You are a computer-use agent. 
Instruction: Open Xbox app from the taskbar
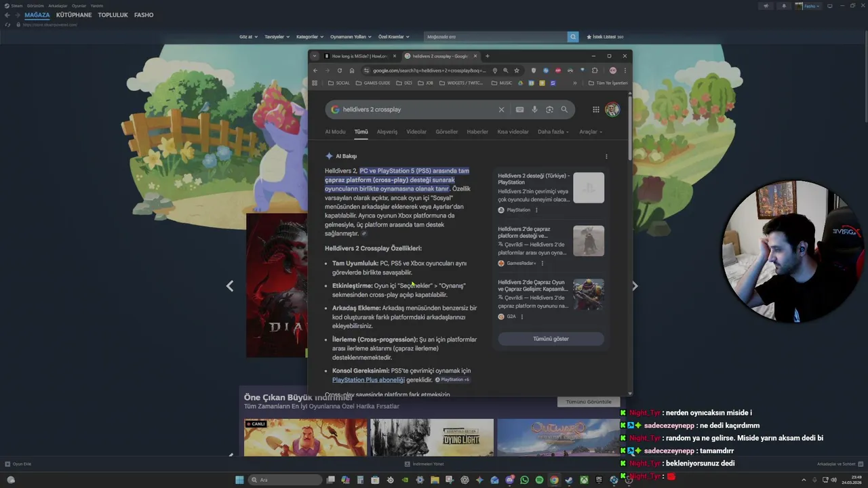(x=583, y=480)
